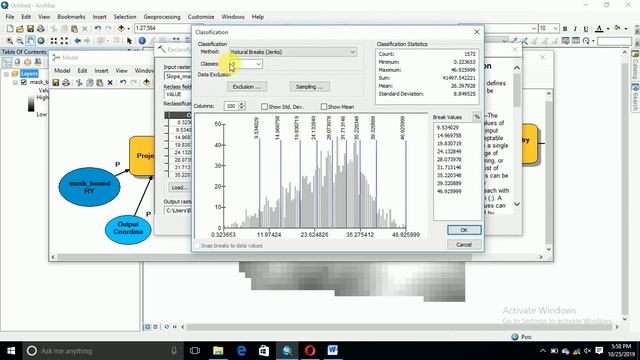
Task: Print the map from ArcMap toolbar
Action: pyautogui.click(x=41, y=29)
